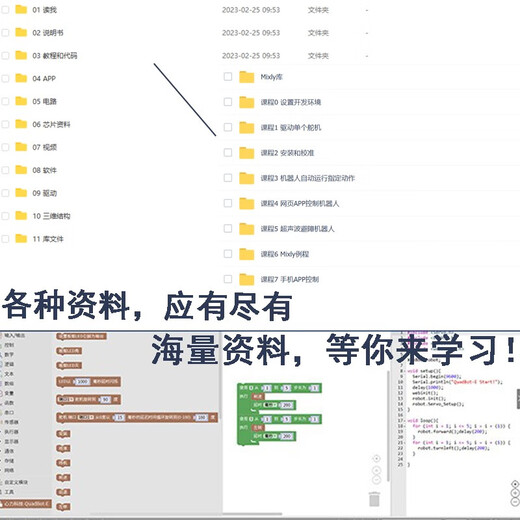
Task: Collapse the void setup() fold at line 8
Action: coord(405,371)
